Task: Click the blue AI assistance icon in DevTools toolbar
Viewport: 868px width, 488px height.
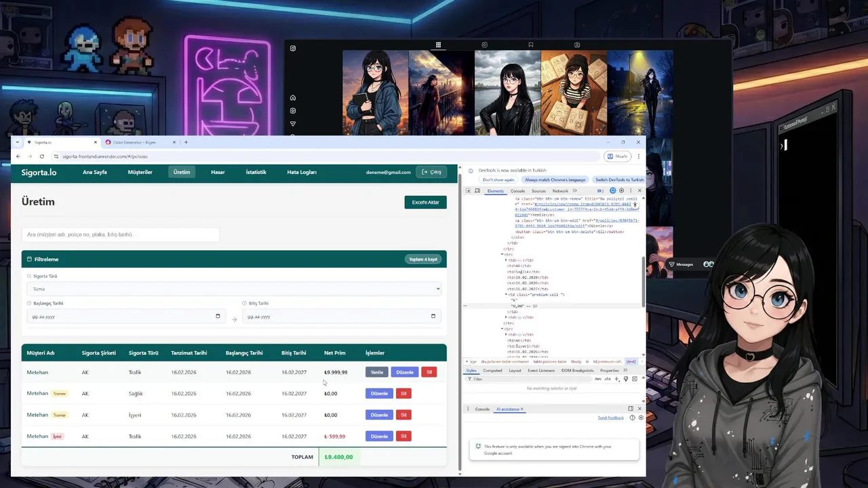Action: (612, 190)
